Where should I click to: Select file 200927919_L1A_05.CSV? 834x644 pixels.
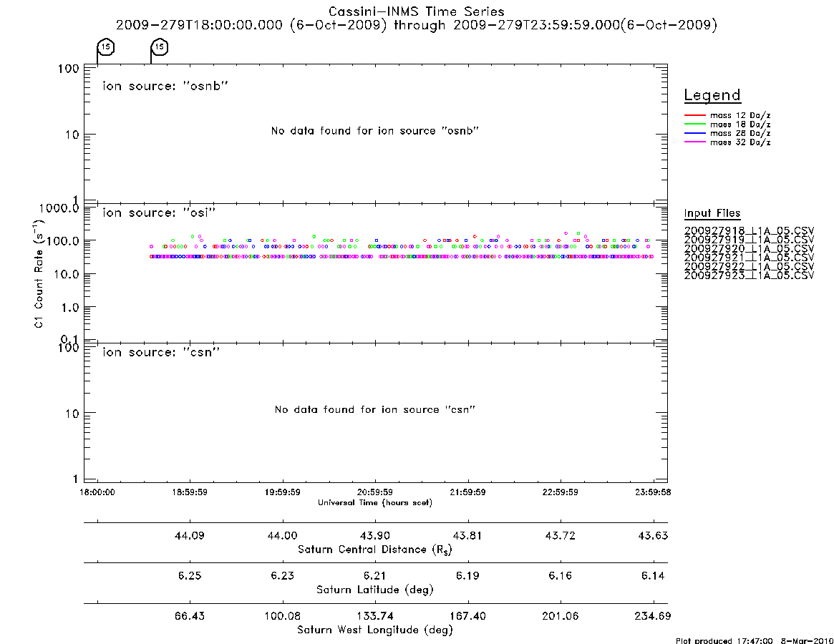[749, 240]
